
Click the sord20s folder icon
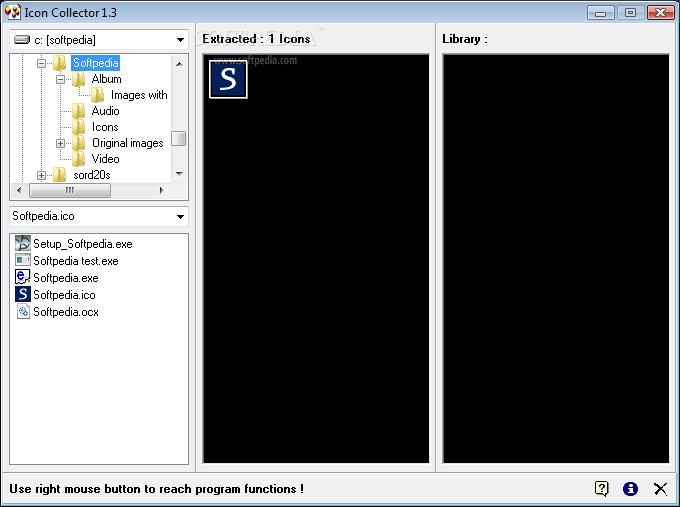(59, 175)
